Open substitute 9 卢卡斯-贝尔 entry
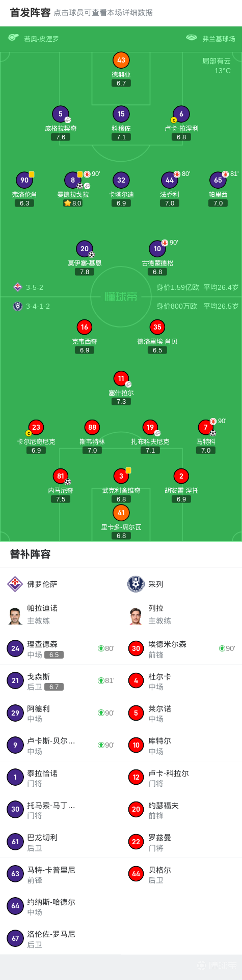Viewport: 242px width, 980px height. (x=61, y=745)
